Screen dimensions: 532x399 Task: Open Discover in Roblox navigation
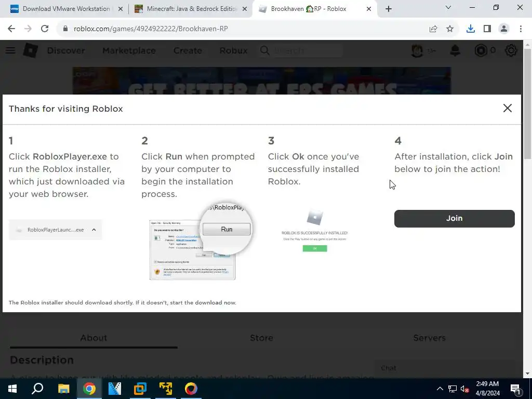pos(66,50)
